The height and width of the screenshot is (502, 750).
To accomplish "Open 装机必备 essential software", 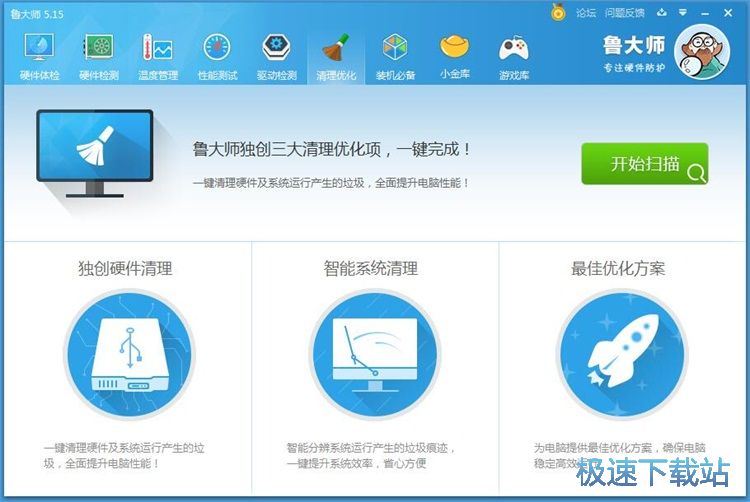I will click(x=395, y=56).
